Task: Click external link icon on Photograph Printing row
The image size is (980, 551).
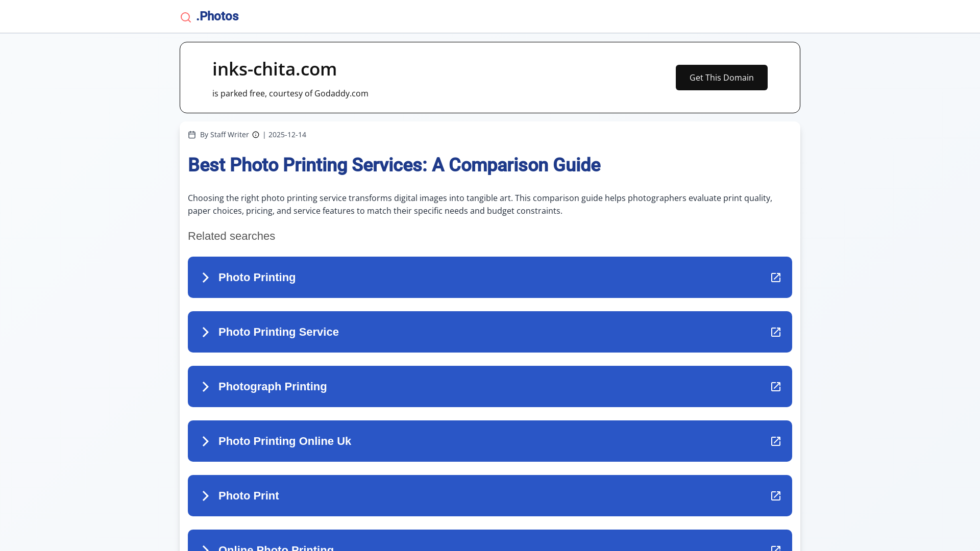Action: (x=775, y=387)
